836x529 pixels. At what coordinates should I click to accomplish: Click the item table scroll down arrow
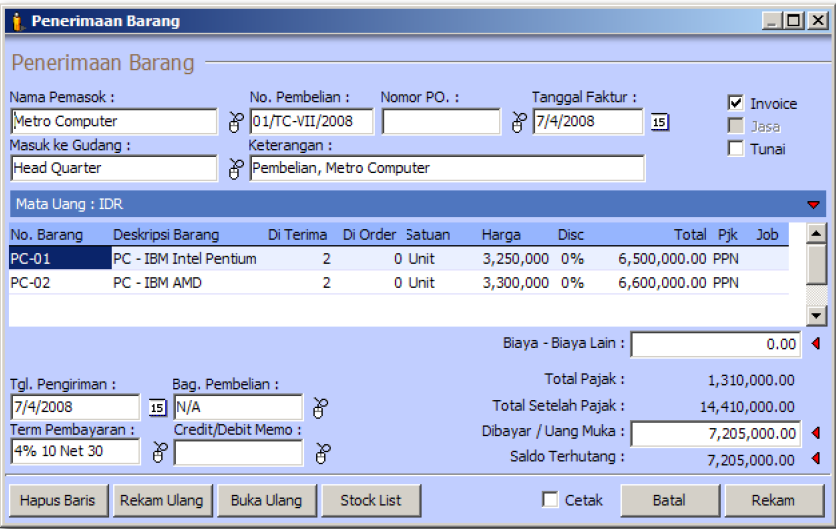[816, 315]
